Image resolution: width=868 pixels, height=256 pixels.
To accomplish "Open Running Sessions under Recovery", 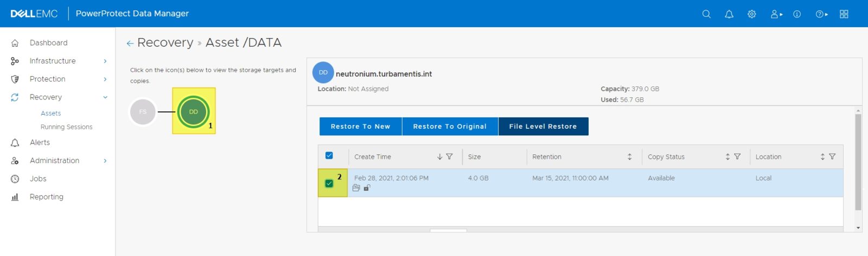I will coord(66,127).
